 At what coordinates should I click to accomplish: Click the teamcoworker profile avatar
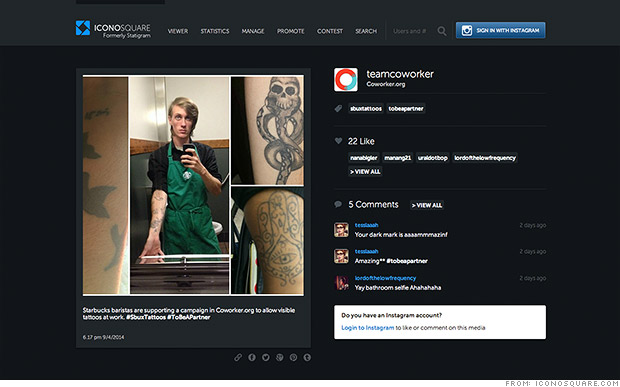click(346, 79)
